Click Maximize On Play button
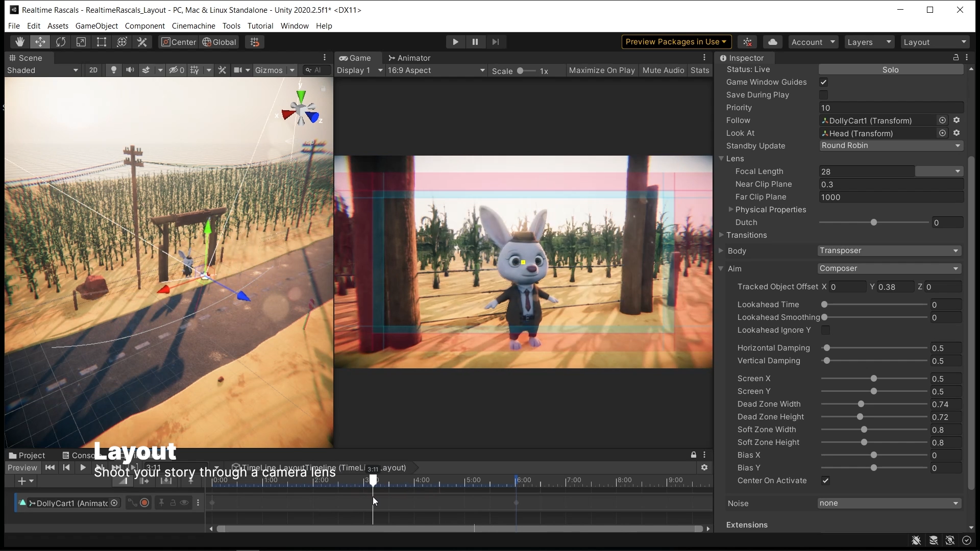This screenshot has height=551, width=980. (x=601, y=70)
